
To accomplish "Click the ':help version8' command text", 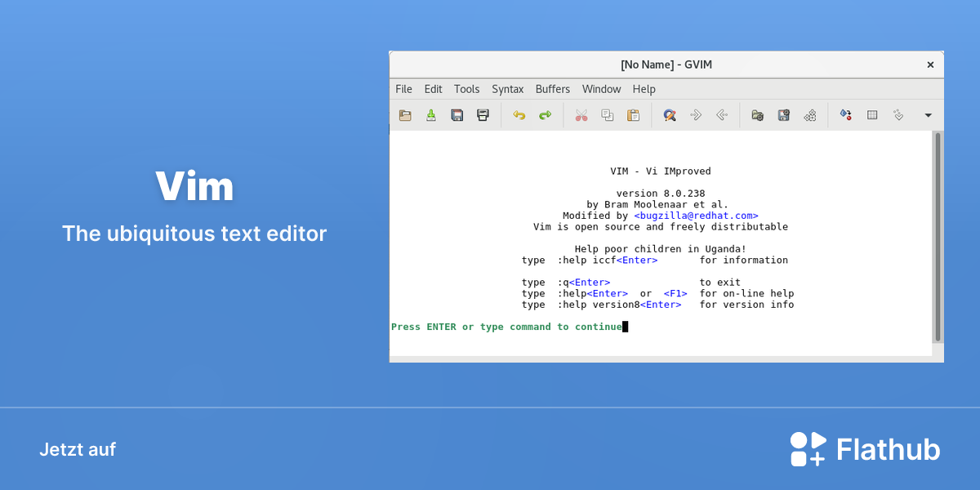I will click(x=599, y=305).
